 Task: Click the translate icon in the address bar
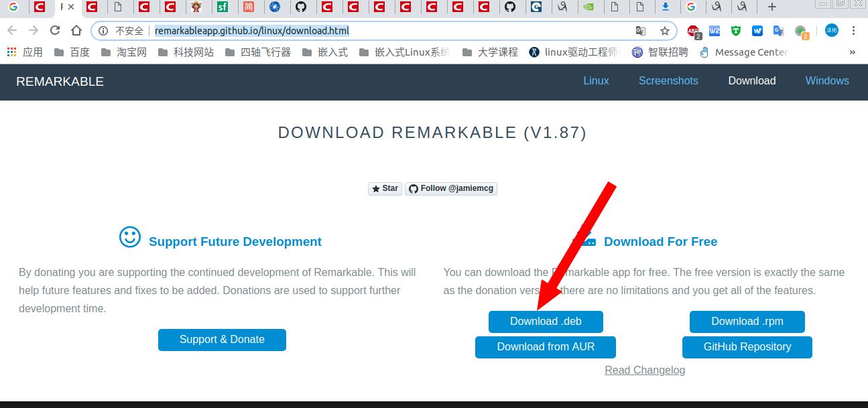[641, 30]
